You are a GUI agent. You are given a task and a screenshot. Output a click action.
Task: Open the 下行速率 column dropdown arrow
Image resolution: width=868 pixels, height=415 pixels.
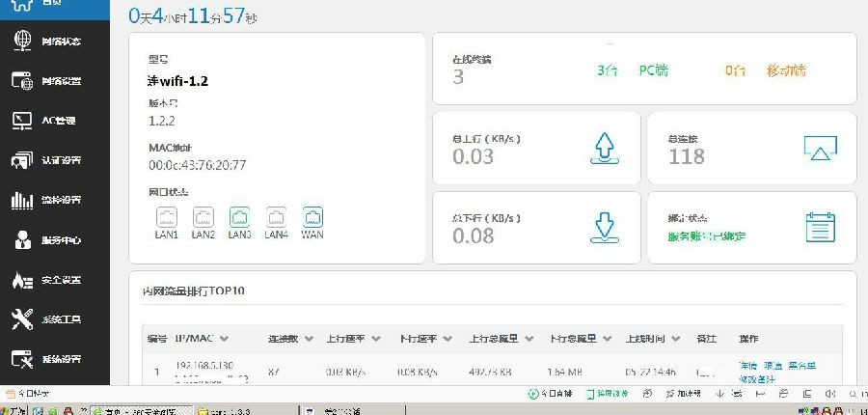[x=448, y=339]
